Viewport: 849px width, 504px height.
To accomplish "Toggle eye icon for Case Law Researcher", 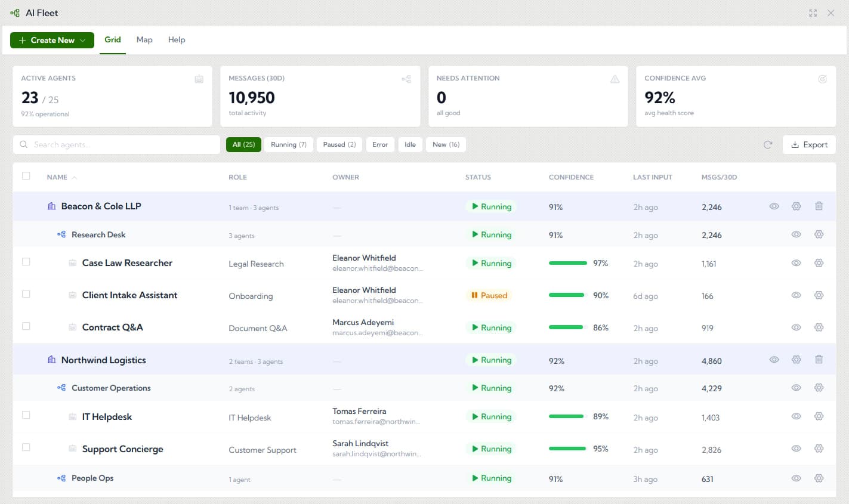I will point(796,263).
